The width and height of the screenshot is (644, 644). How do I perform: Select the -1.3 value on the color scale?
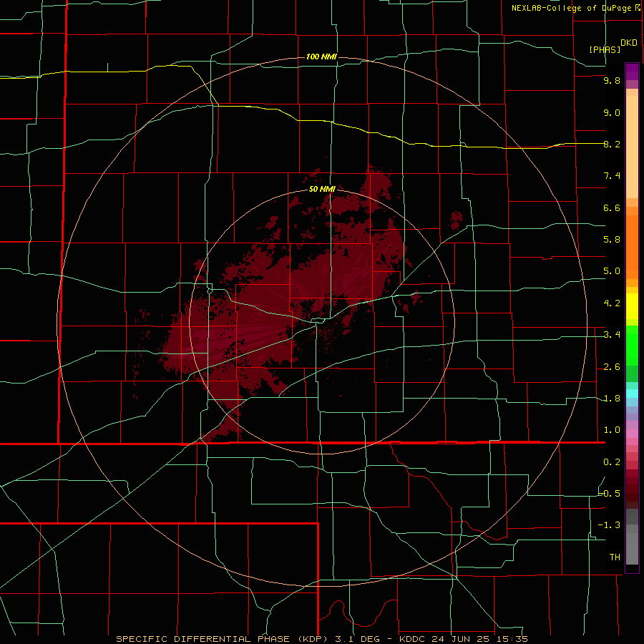pos(609,525)
